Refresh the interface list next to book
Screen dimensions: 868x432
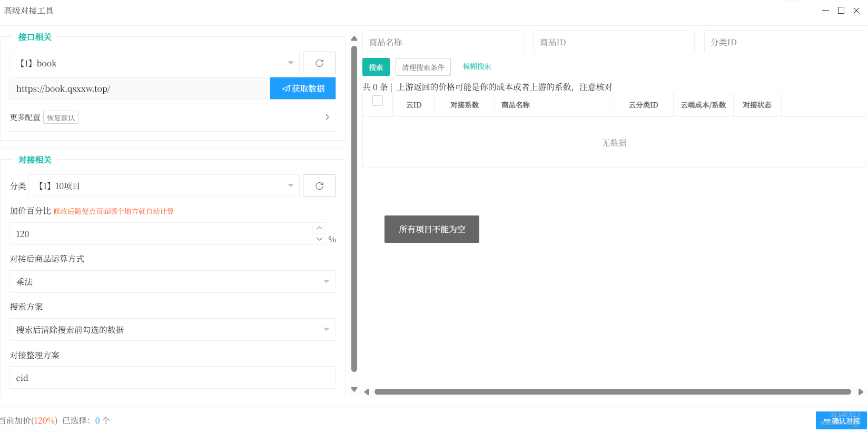tap(319, 63)
